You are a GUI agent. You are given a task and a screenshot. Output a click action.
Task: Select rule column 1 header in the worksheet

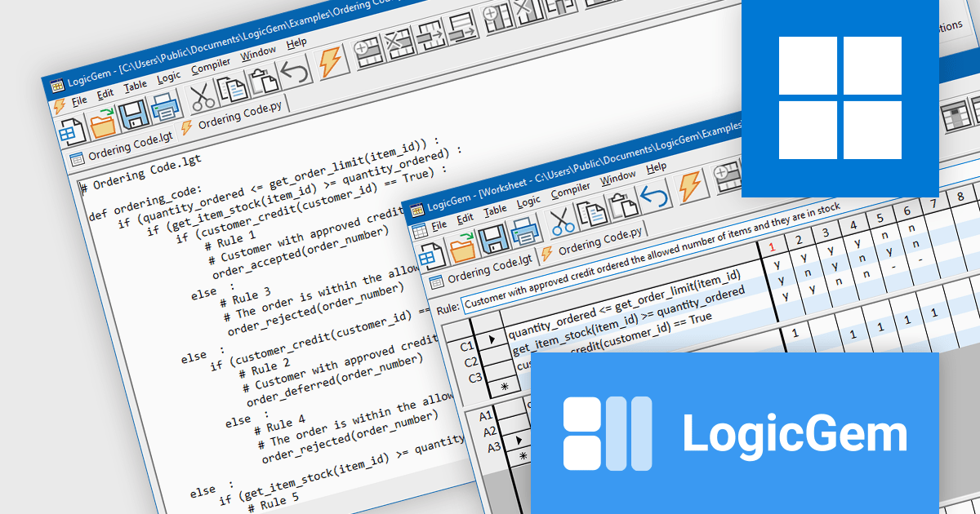pos(771,246)
